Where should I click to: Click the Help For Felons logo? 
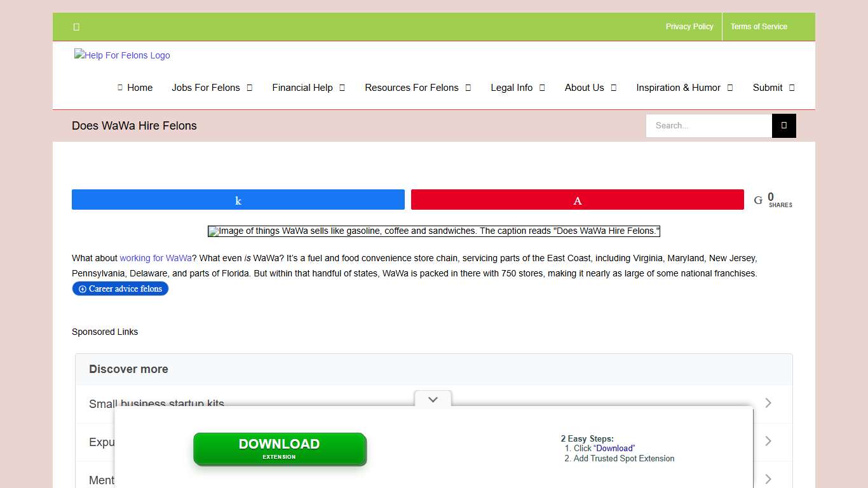point(122,55)
